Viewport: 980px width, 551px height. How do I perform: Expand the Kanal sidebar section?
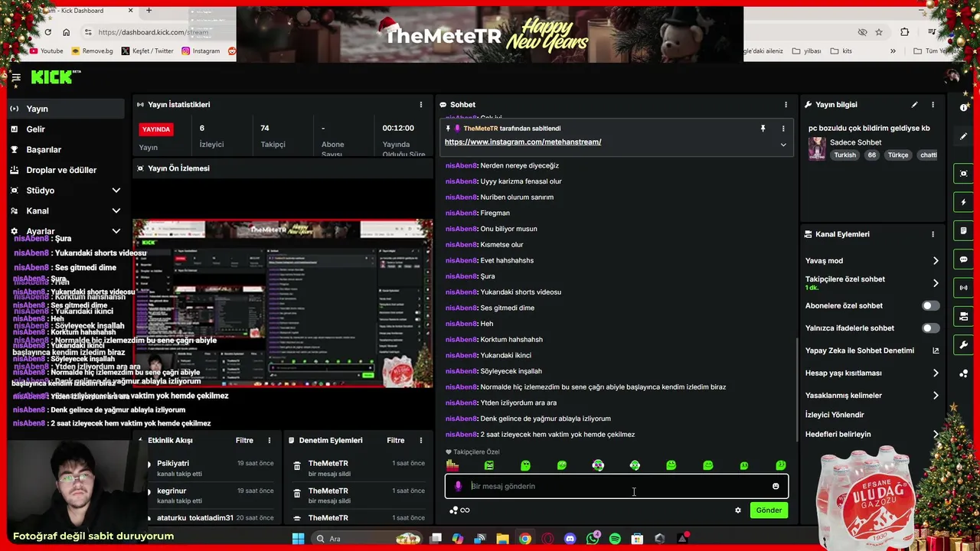click(x=116, y=210)
